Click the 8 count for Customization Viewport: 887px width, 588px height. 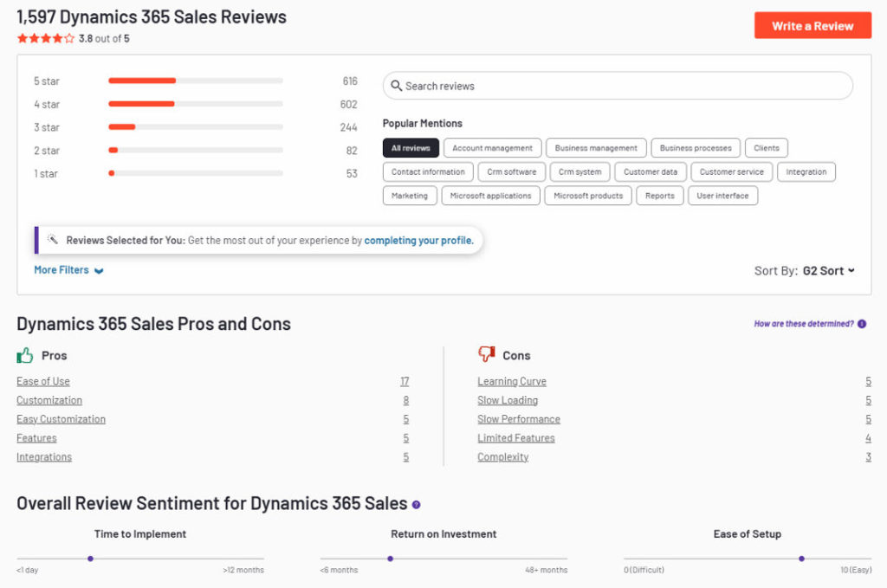(406, 400)
